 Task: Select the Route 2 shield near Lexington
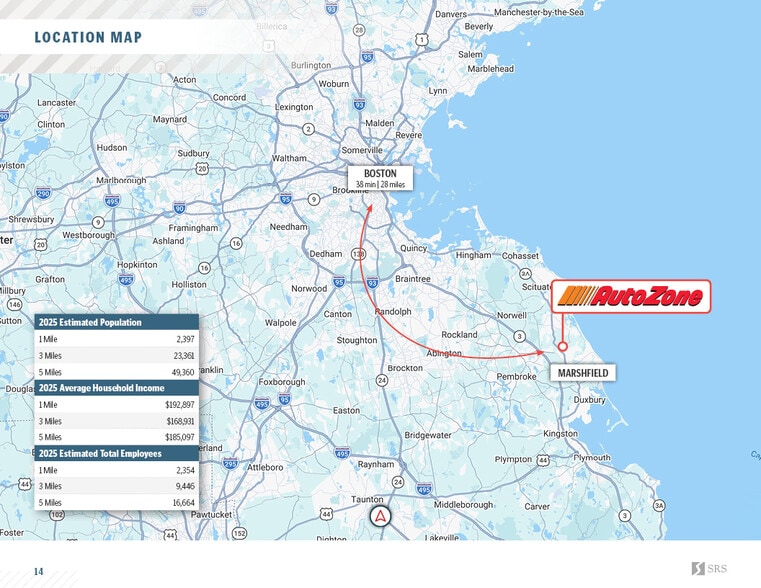[x=308, y=129]
